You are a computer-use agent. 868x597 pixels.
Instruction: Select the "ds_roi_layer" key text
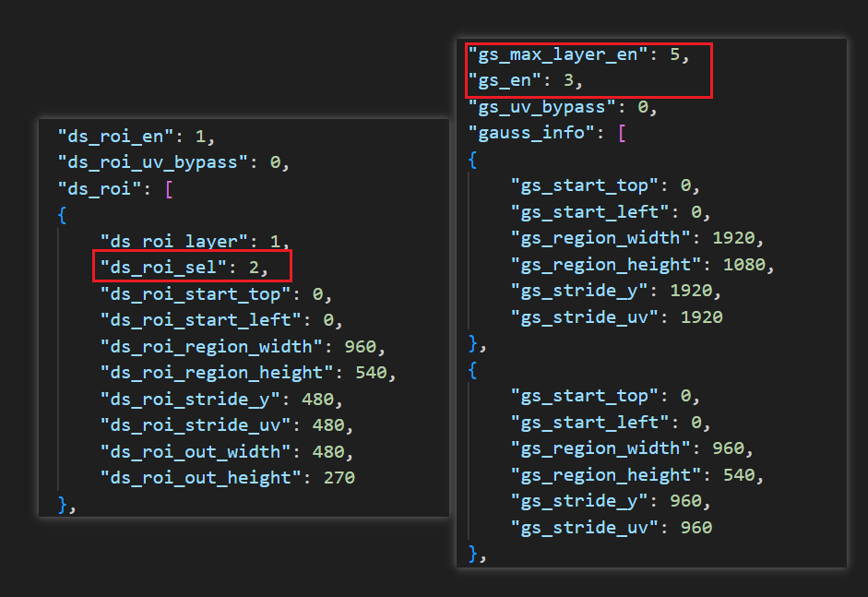(175, 242)
